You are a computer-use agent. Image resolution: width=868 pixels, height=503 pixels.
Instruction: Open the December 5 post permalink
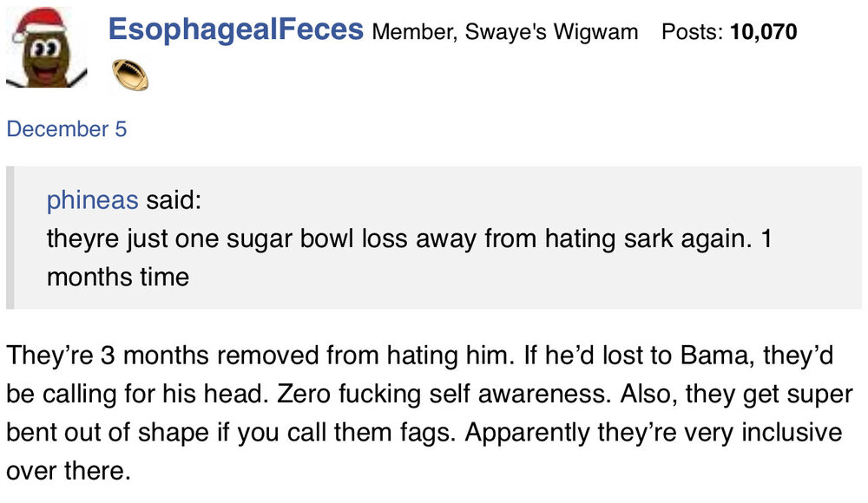[66, 129]
